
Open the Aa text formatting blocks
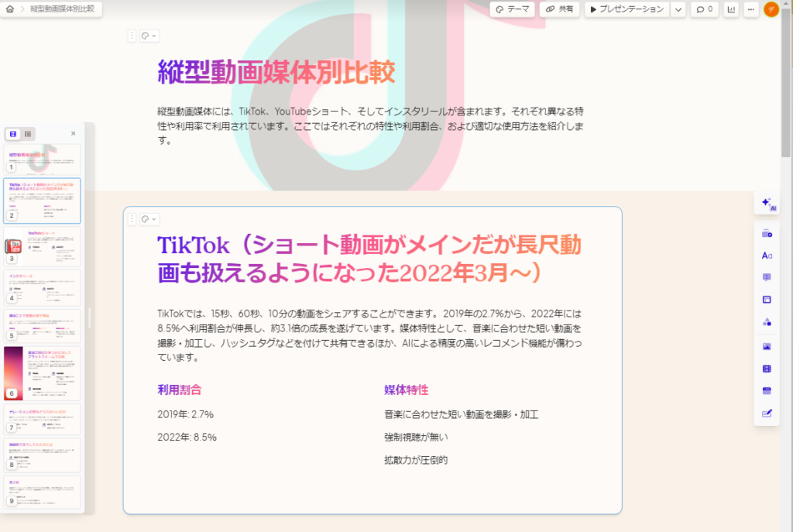pos(767,256)
